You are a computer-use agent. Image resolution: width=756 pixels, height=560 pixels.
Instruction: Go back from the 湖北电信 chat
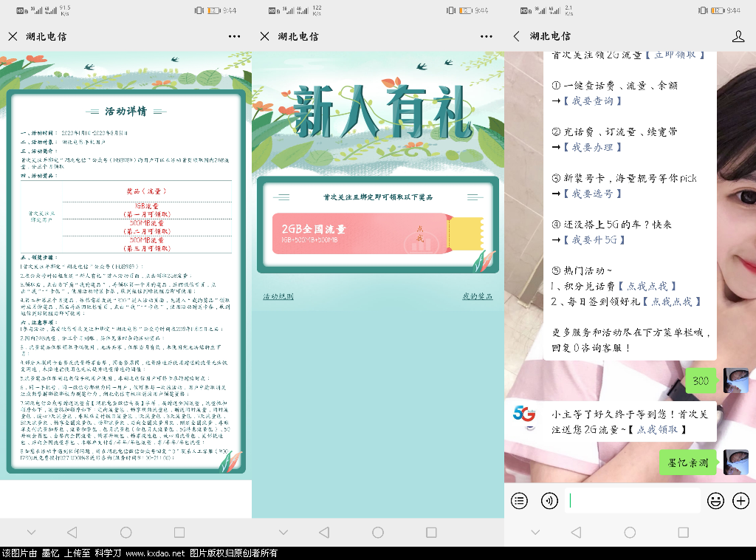click(x=516, y=36)
